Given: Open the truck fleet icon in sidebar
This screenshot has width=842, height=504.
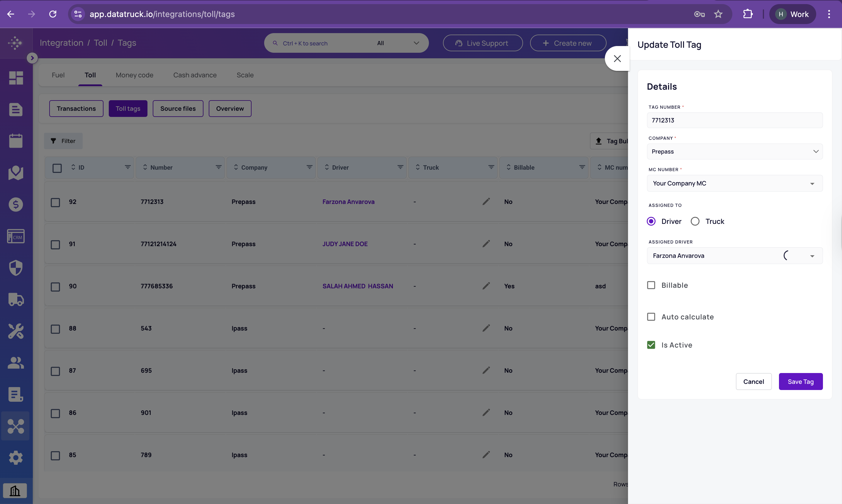Looking at the screenshot, I should pos(16,299).
